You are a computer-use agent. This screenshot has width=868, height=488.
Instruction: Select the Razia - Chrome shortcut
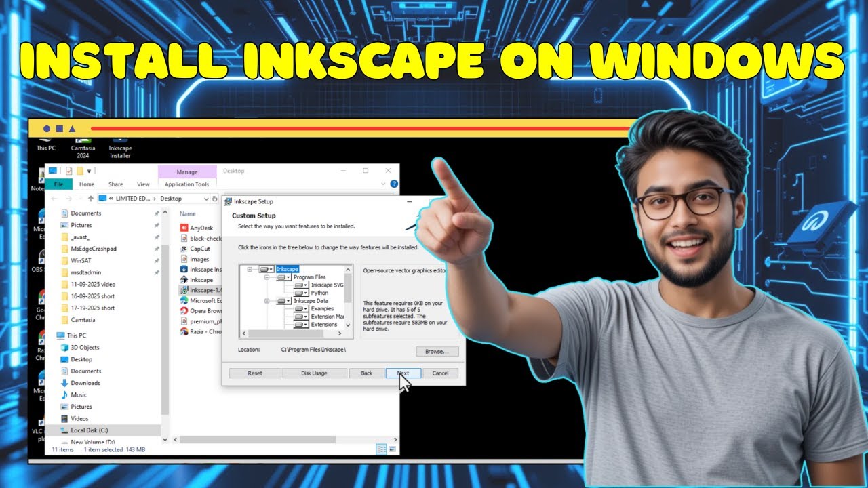click(x=201, y=331)
